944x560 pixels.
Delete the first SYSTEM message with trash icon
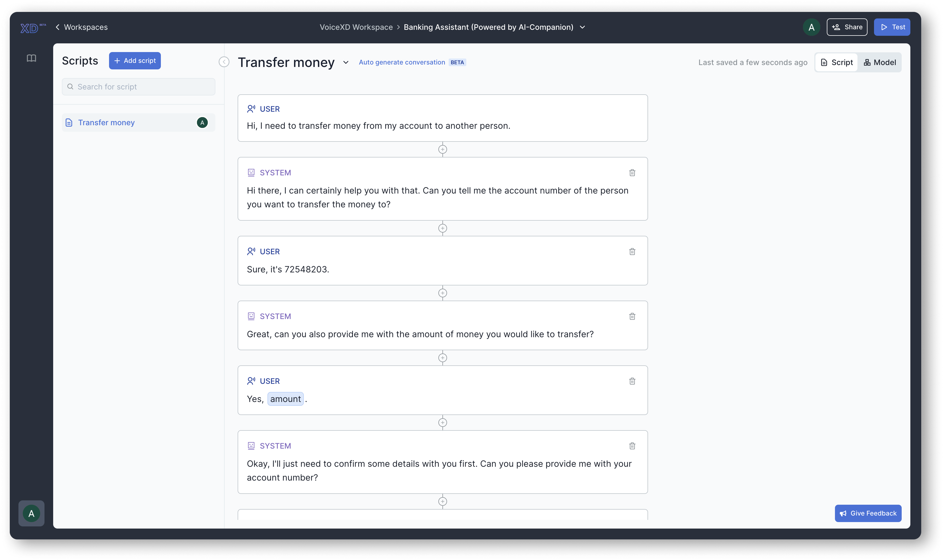(x=632, y=173)
